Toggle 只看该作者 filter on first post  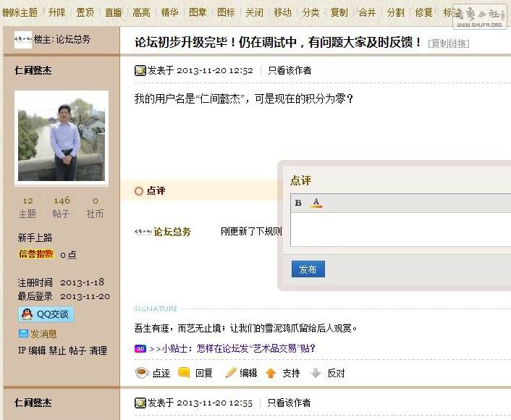tap(289, 70)
